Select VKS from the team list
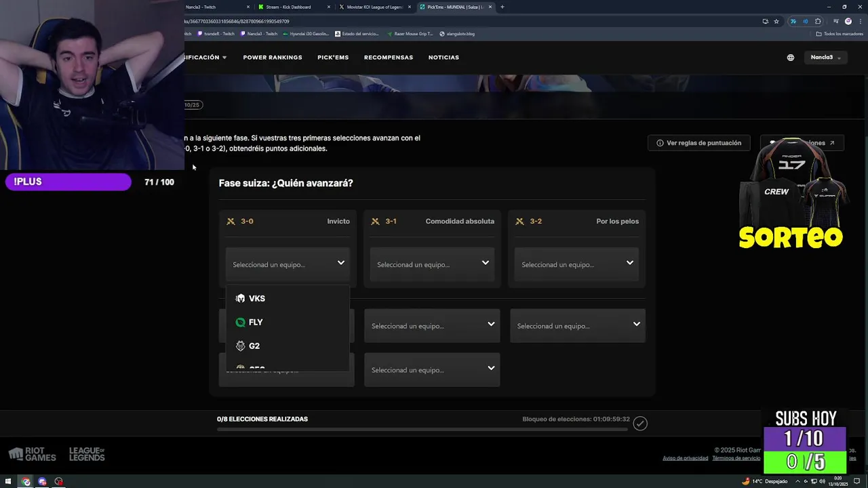 (x=288, y=298)
